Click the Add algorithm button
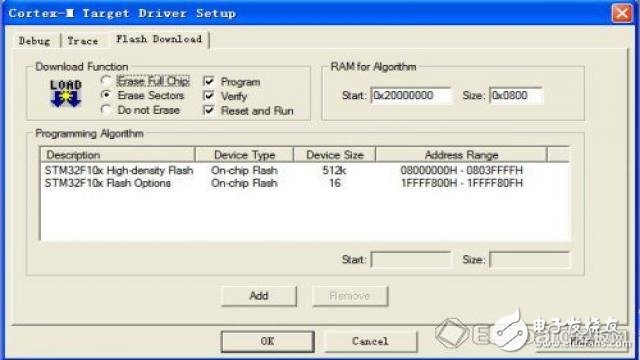The image size is (640, 360). (x=259, y=296)
